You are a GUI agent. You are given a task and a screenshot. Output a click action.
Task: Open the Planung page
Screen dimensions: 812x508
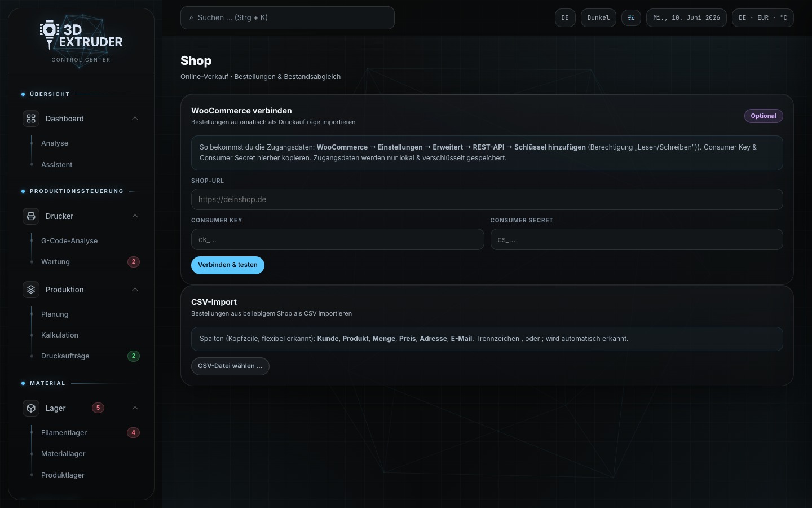coord(55,314)
